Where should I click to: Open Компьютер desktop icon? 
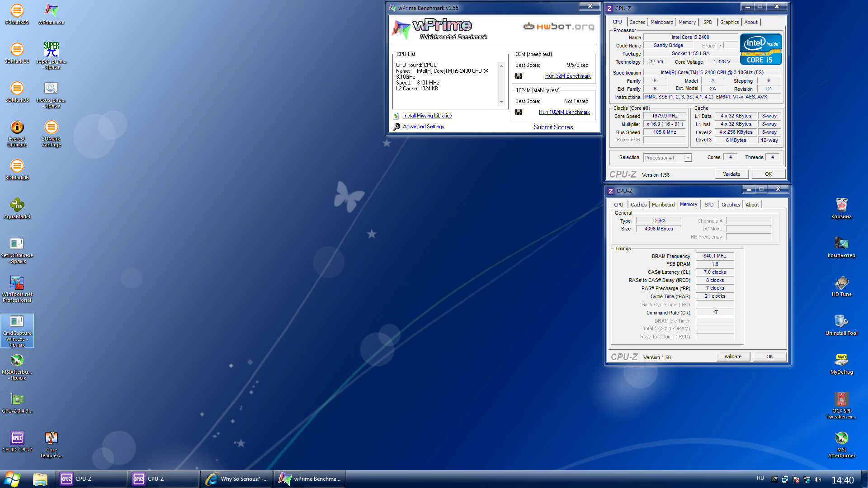point(841,247)
